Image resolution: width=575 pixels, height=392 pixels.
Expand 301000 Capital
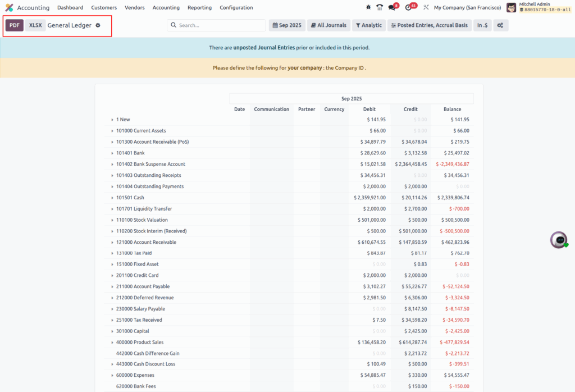112,331
